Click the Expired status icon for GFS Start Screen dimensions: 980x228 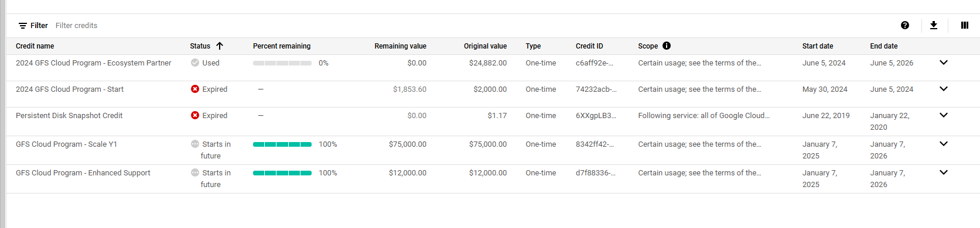coord(195,89)
